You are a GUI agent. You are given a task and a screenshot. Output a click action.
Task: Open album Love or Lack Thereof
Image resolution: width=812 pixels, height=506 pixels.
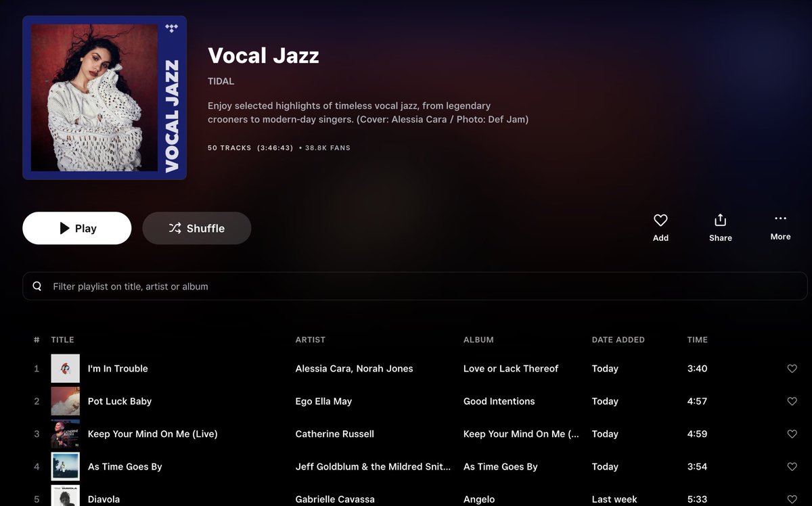click(x=511, y=369)
